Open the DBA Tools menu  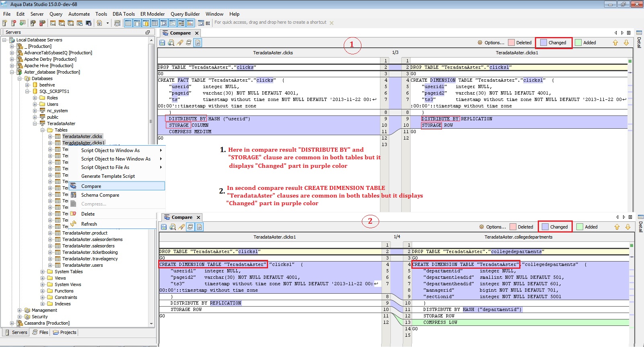click(x=124, y=14)
